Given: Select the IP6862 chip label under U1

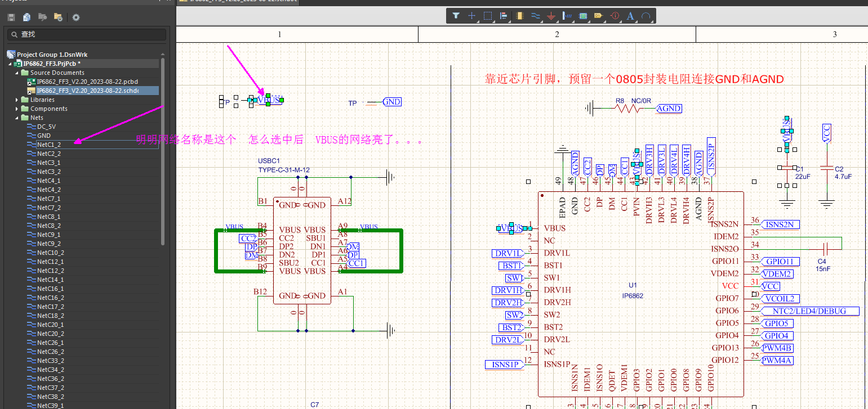Looking at the screenshot, I should coord(633,295).
